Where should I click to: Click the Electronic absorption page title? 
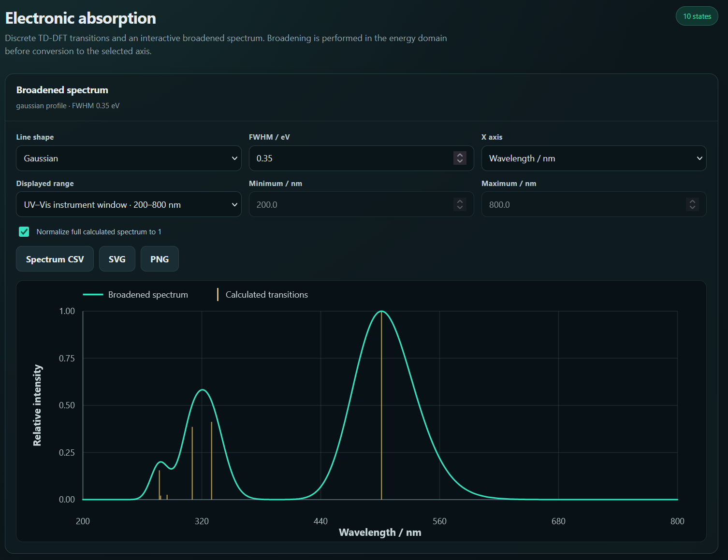tap(80, 18)
